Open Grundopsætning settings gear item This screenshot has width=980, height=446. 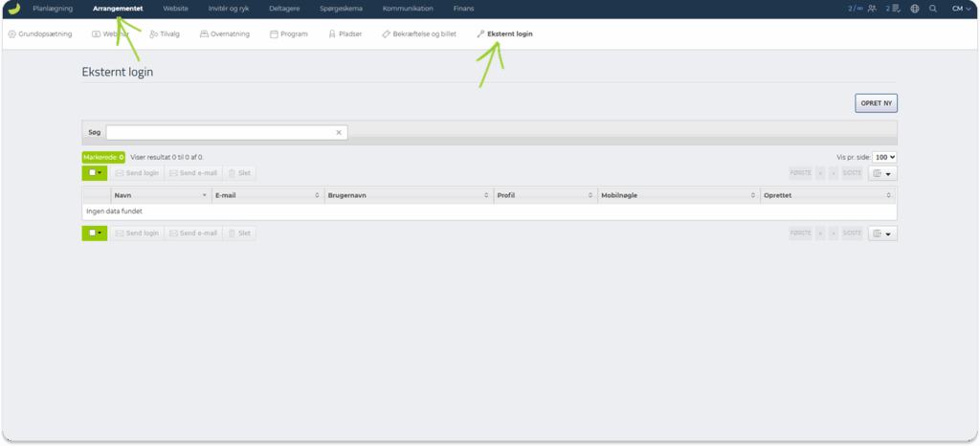tap(40, 33)
